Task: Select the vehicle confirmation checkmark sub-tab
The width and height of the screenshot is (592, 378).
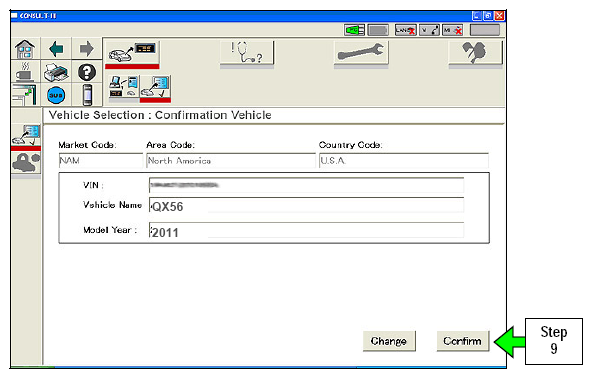Action: click(155, 88)
